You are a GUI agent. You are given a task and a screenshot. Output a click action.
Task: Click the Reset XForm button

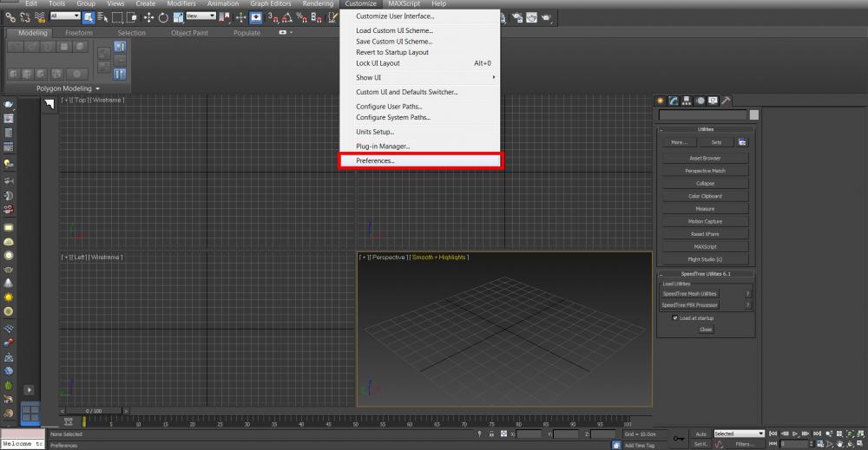pos(705,234)
